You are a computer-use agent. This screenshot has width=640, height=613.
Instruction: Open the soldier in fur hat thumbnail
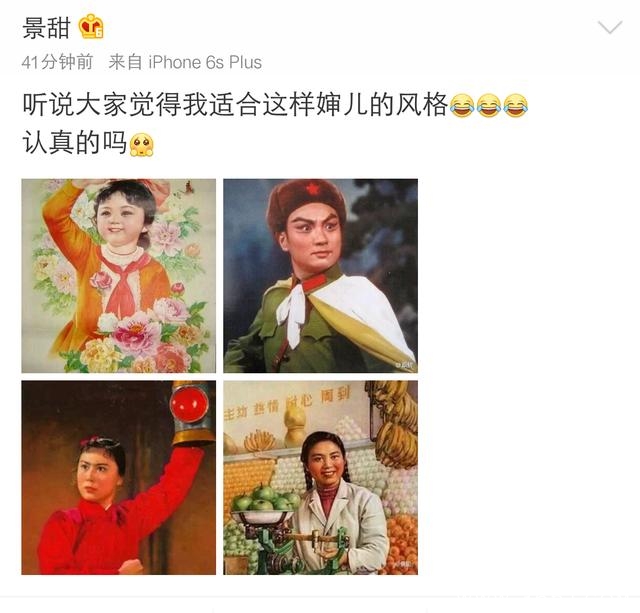click(x=320, y=276)
